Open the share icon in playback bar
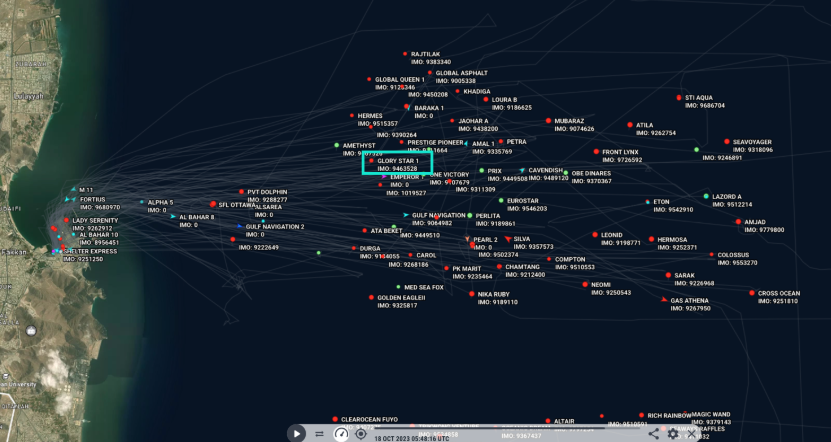Screen dimensions: 831x442 click(654, 434)
